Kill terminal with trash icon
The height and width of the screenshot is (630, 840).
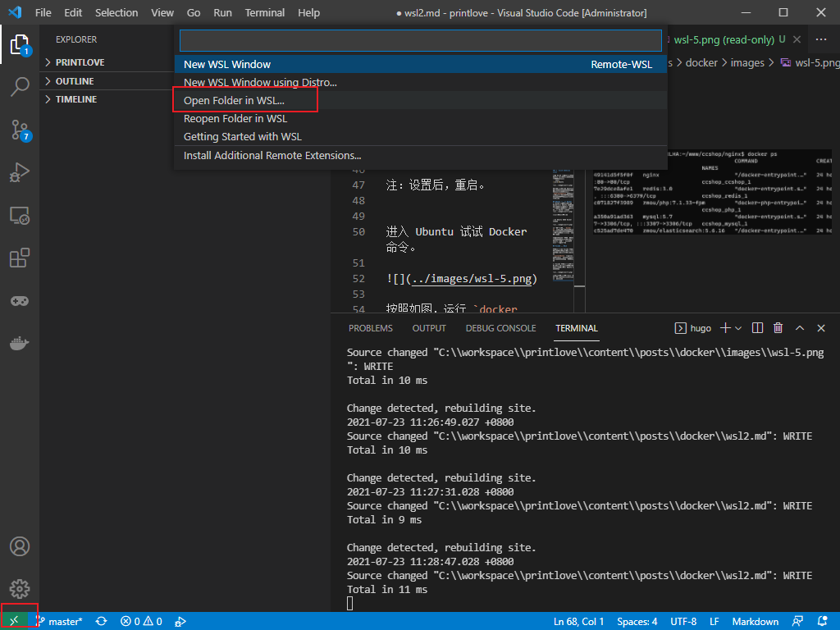click(778, 328)
